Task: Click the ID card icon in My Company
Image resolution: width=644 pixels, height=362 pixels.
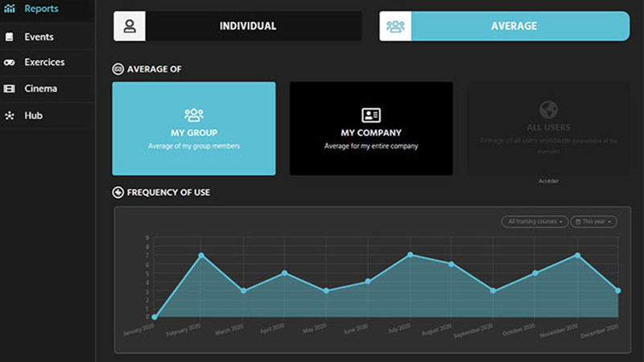Action: (371, 115)
